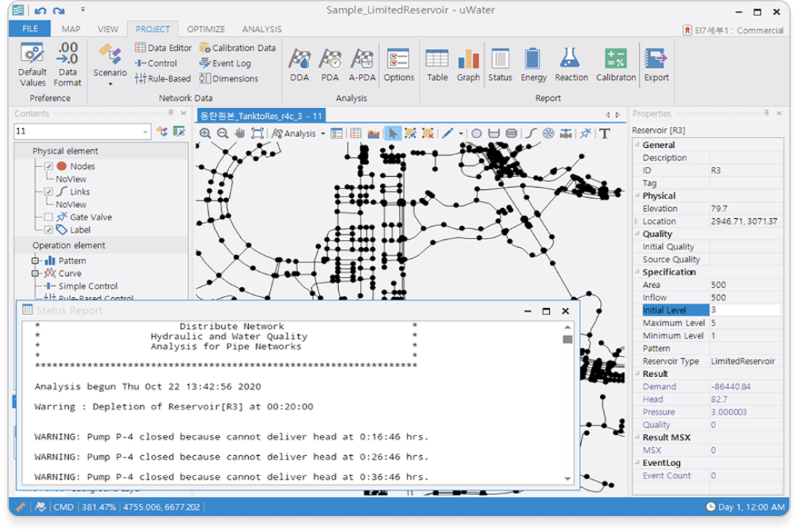Expand the Curve tree node
Screen dimensions: 798x532
(x=36, y=274)
